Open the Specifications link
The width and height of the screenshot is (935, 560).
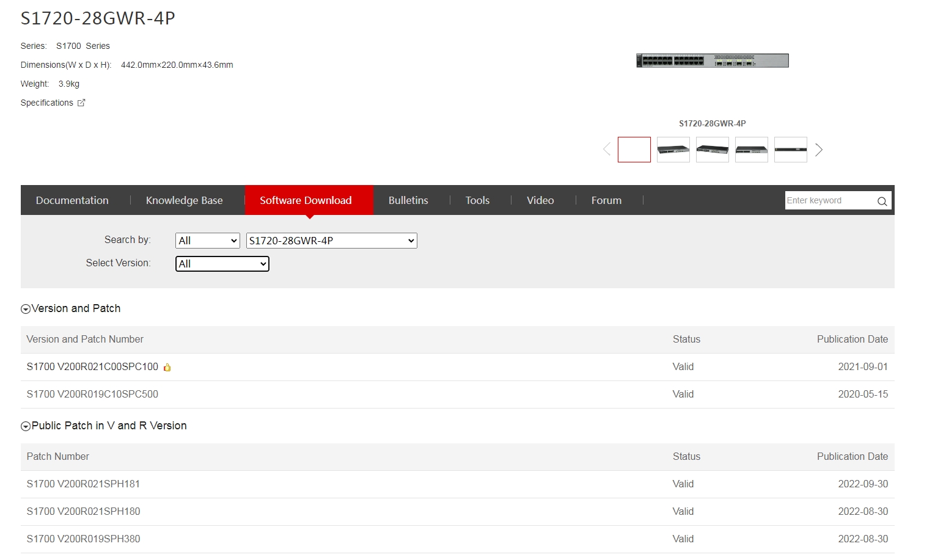tap(47, 103)
